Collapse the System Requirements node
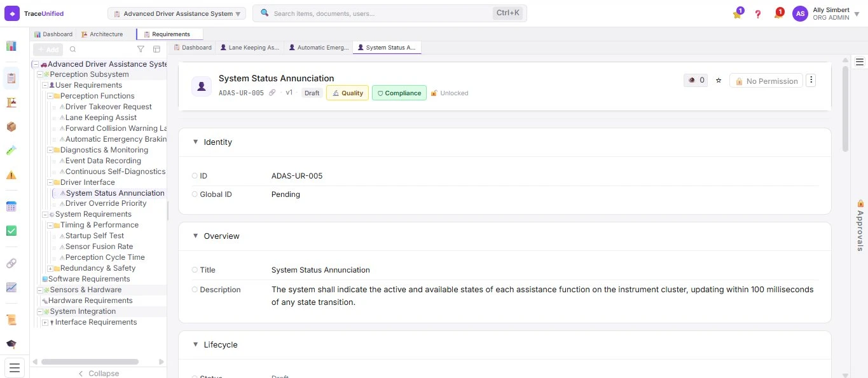The image size is (868, 378). [45, 214]
